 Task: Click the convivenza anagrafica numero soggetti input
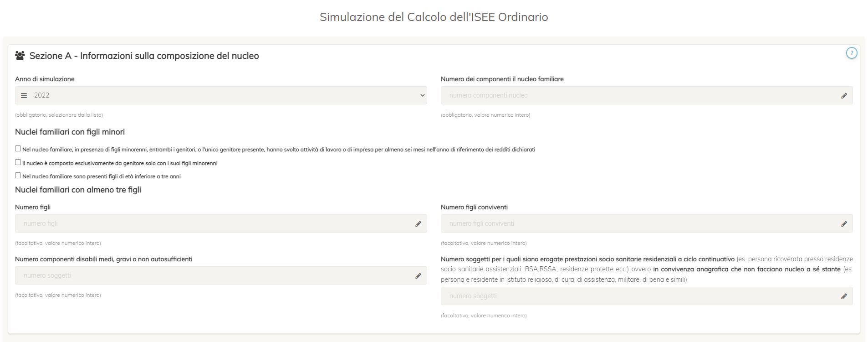[647, 296]
